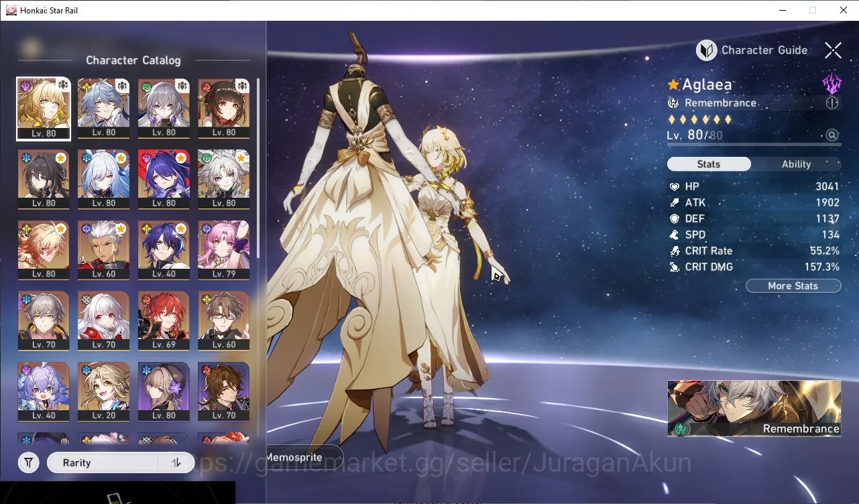Select the Sunday portrait at Lv. 80
Viewport: 859px width, 504px height.
pyautogui.click(x=104, y=109)
